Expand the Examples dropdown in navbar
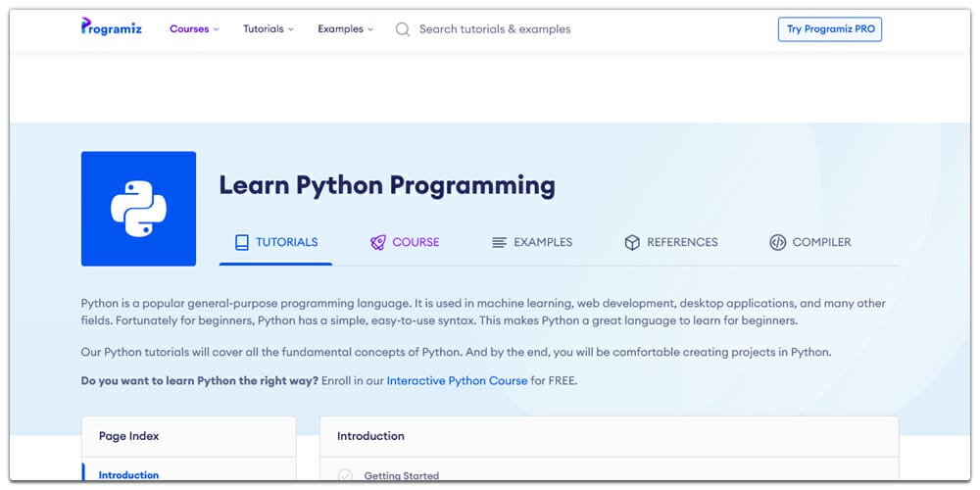This screenshot has width=980, height=490. click(x=345, y=29)
